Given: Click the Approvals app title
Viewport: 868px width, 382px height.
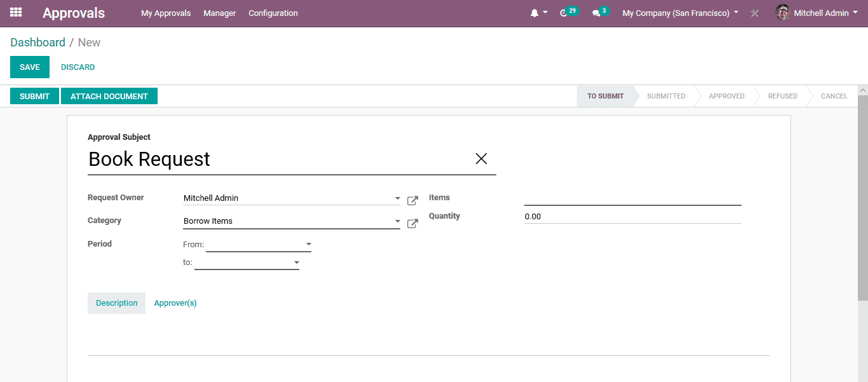Looking at the screenshot, I should (74, 13).
